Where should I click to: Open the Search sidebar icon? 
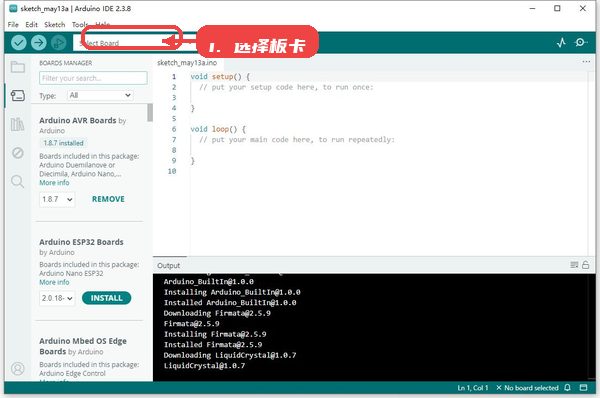18,181
